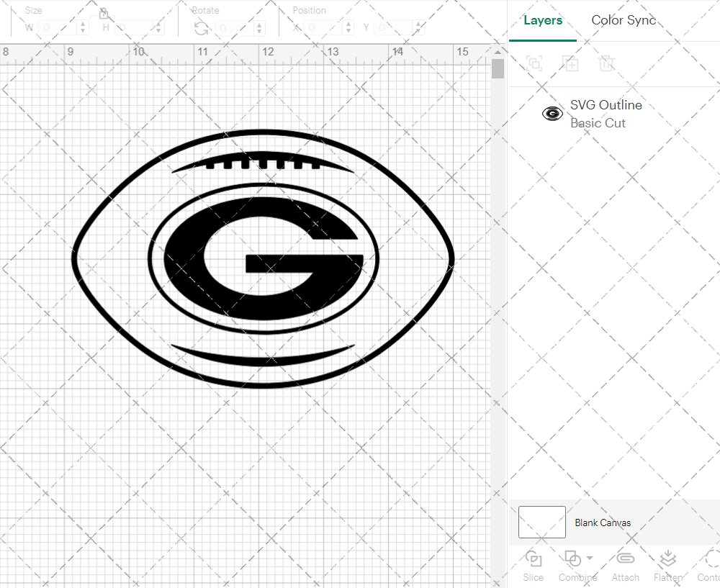This screenshot has width=720, height=588.
Task: Click the Width stepper arrows
Action: [x=83, y=28]
